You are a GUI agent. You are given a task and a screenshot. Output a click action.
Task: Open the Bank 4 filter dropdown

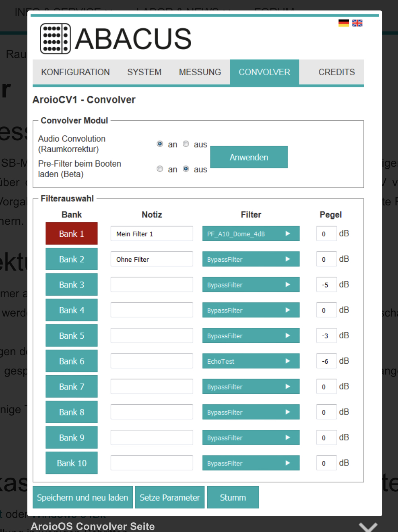(251, 310)
